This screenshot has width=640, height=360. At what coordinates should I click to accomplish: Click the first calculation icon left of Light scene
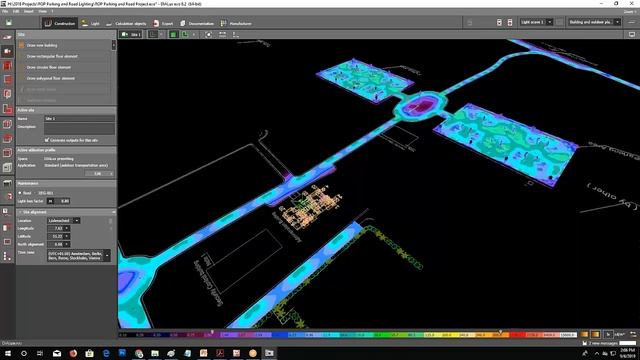[499, 22]
